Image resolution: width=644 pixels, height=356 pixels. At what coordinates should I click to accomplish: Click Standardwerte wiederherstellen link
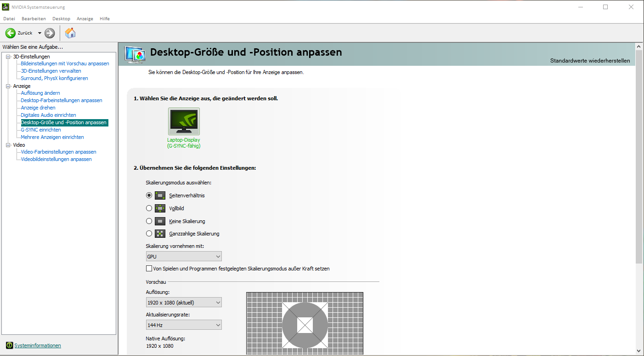(x=590, y=61)
